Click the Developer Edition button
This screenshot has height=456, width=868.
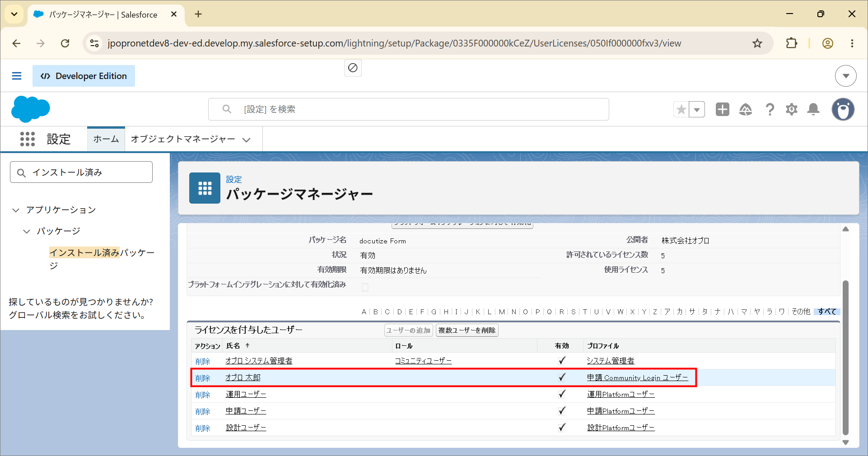click(84, 76)
